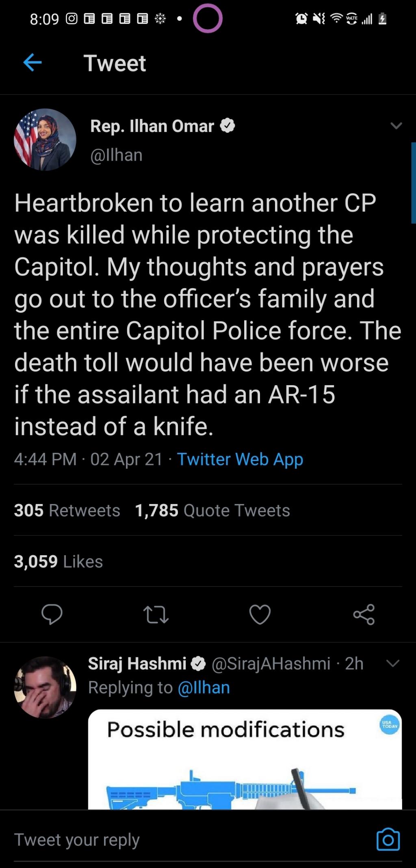Tap the @Ilhan mention link in reply
Image resolution: width=416 pixels, height=868 pixels.
click(x=204, y=687)
